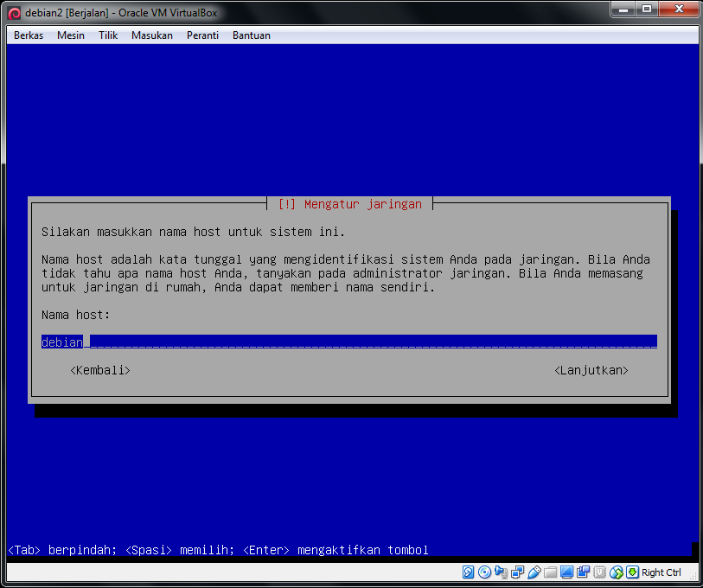Click the display monitor status icon
Viewport: 703px width, 588px height.
click(x=566, y=572)
